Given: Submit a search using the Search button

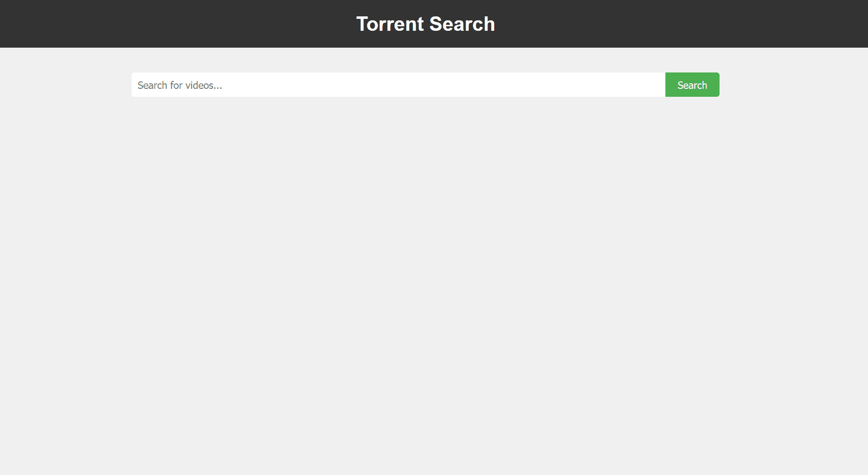Looking at the screenshot, I should [692, 84].
